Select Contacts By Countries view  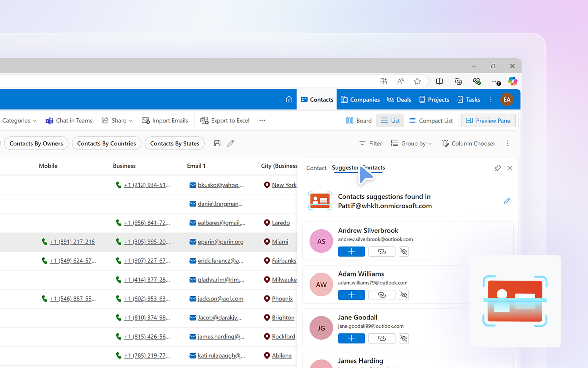coord(107,143)
